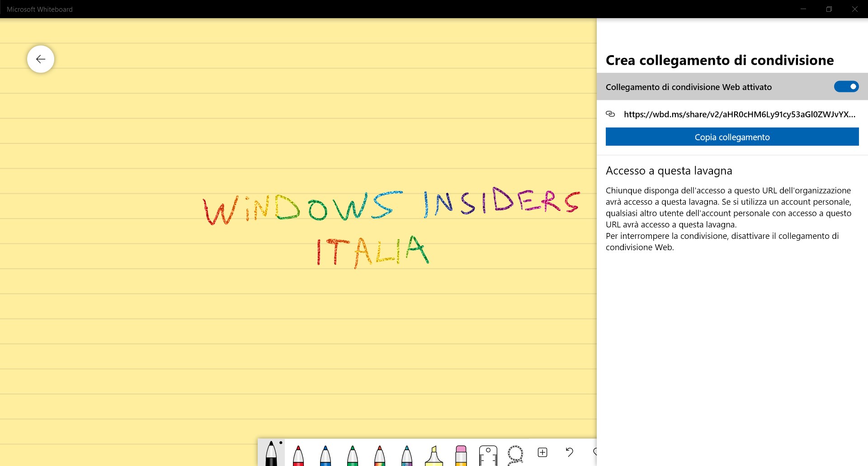Select the blue pen tool
Image resolution: width=868 pixels, height=466 pixels.
pyautogui.click(x=325, y=455)
